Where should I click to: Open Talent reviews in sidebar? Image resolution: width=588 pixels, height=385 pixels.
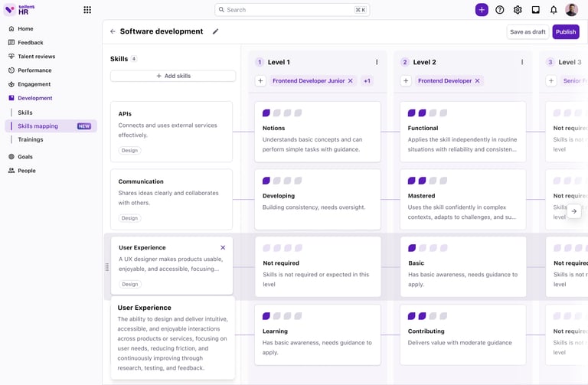[x=37, y=56]
